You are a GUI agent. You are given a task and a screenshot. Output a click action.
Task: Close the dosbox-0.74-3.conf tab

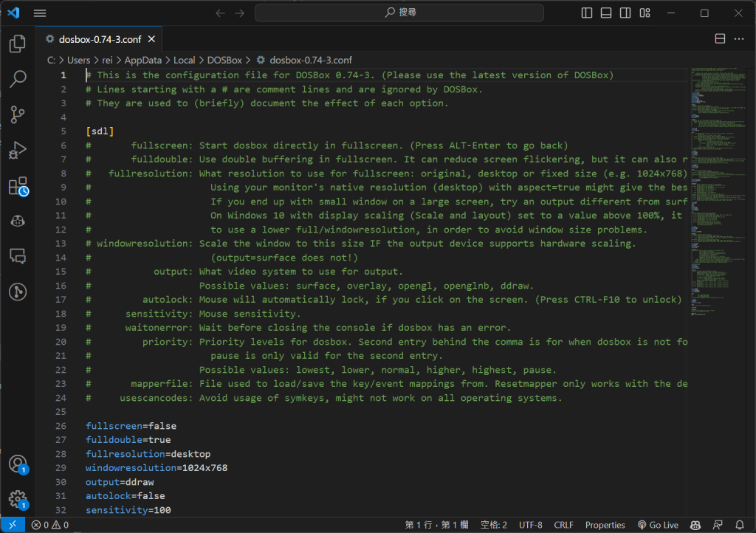point(151,39)
